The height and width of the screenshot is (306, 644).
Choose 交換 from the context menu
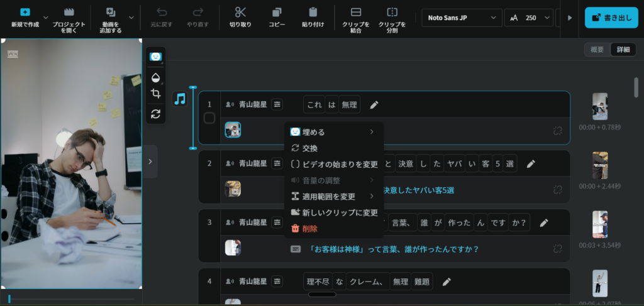click(310, 148)
